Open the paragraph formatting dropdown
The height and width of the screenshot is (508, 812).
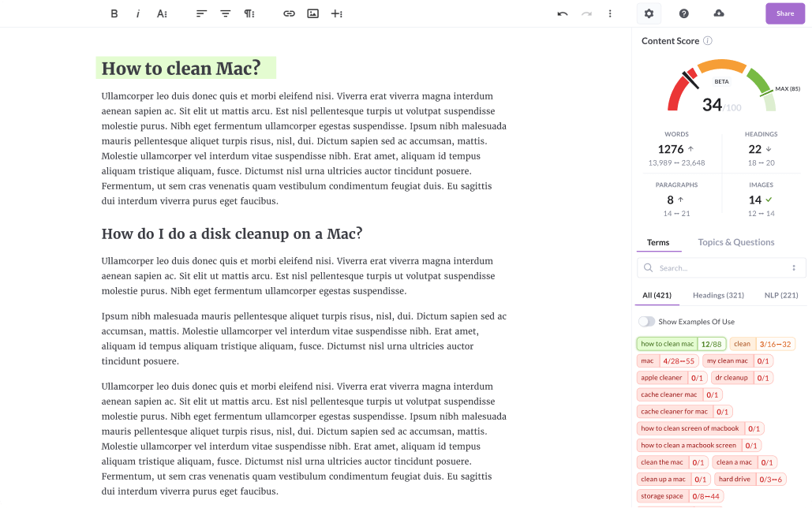tap(249, 13)
